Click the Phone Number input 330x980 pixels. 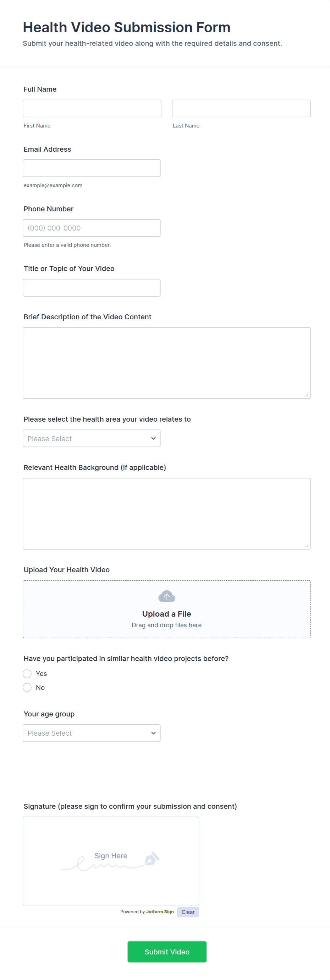click(92, 228)
